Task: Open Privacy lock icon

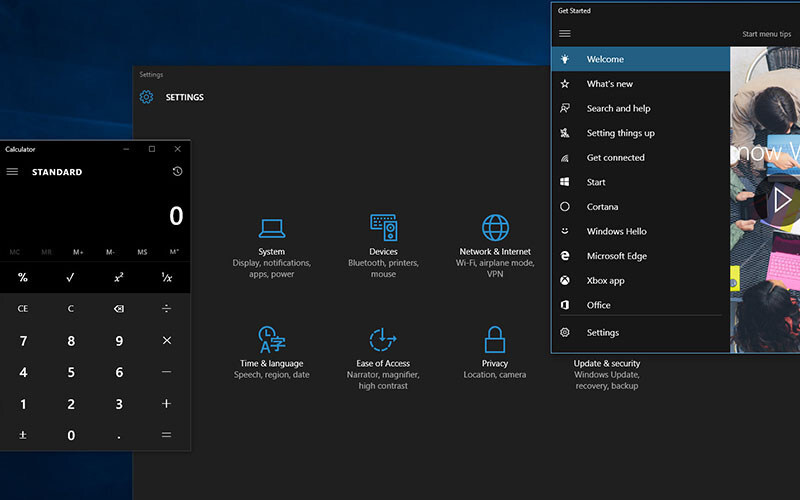Action: click(x=495, y=339)
